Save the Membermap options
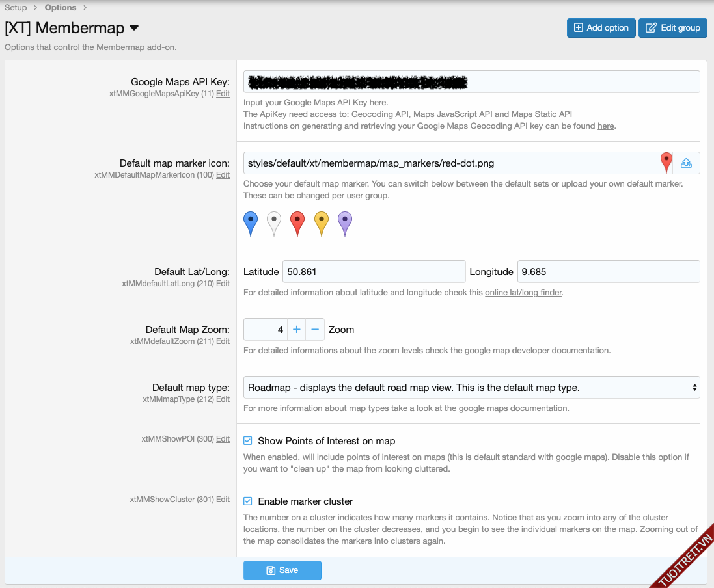Screen dimensions: 714x588 282,570
